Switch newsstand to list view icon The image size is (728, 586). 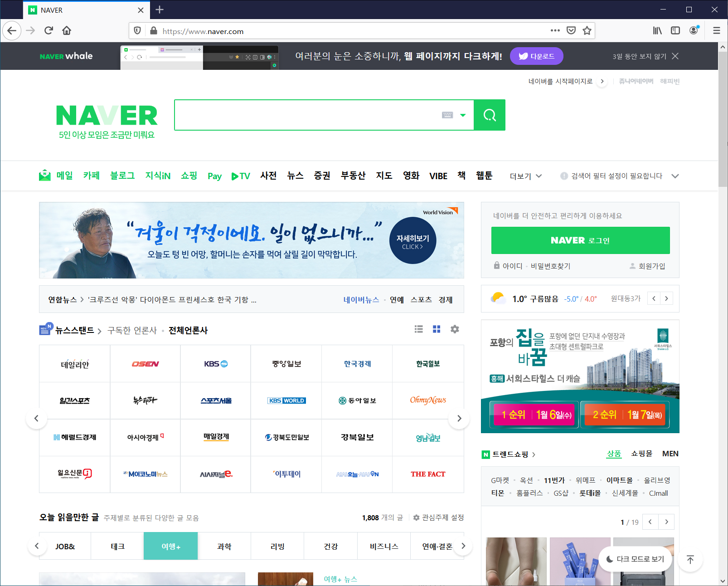[419, 329]
